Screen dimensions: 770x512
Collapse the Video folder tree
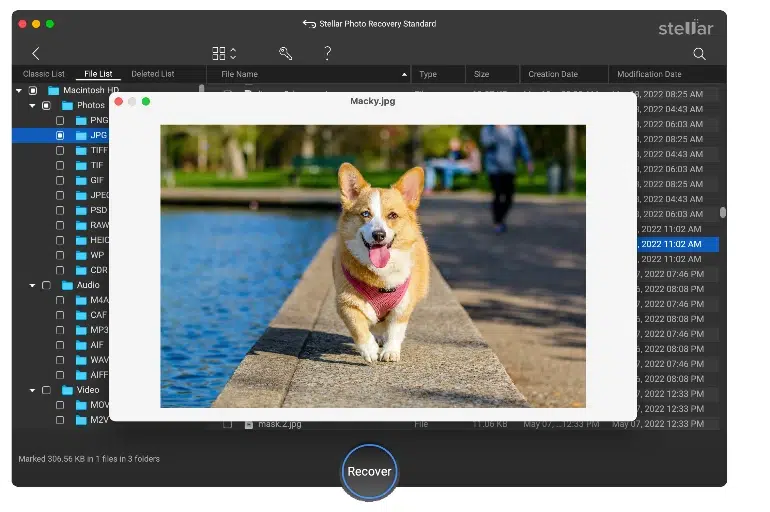coord(32,390)
